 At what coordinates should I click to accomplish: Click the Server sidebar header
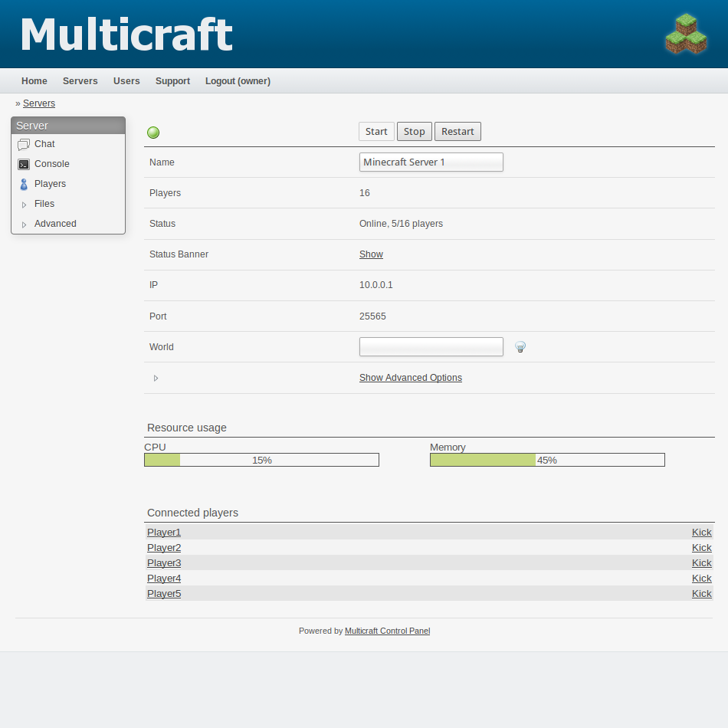(68, 126)
